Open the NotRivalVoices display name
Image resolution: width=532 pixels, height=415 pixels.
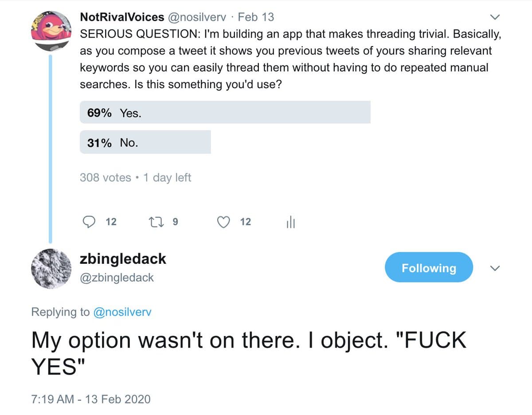(x=122, y=17)
